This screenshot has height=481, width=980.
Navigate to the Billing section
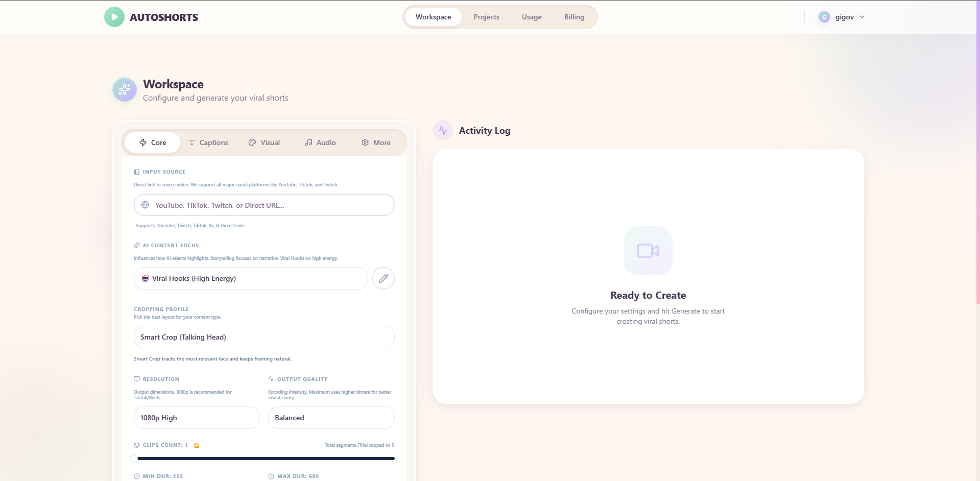click(573, 17)
